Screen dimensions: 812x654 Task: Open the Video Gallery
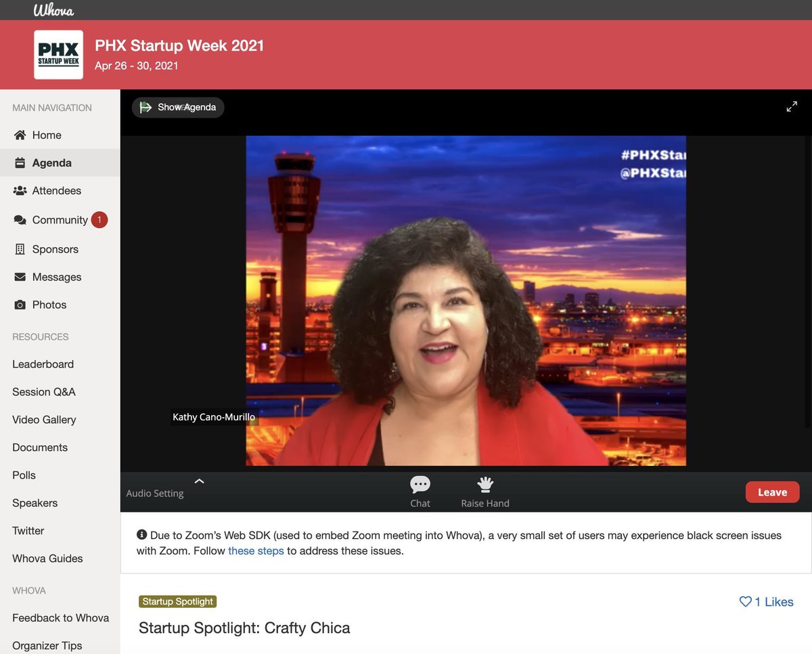(44, 420)
